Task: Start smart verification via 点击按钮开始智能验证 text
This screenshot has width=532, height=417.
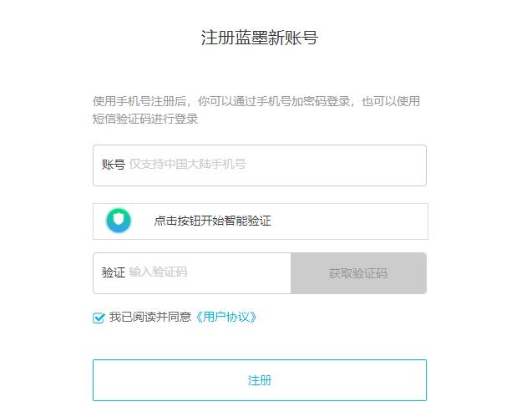Action: coord(212,221)
